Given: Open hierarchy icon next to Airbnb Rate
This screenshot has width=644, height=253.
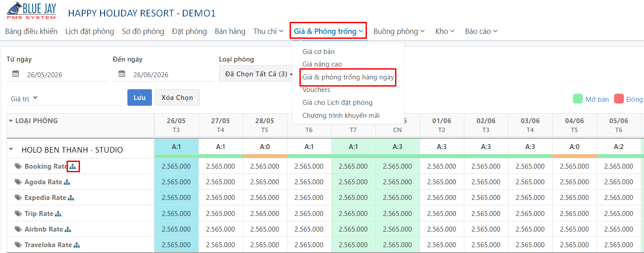Looking at the screenshot, I should coord(68,229).
